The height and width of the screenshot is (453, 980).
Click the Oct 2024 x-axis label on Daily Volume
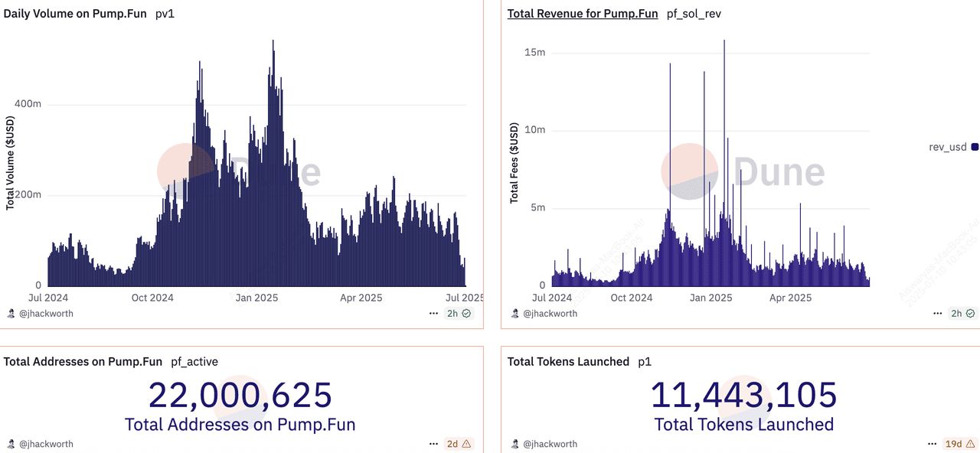152,298
